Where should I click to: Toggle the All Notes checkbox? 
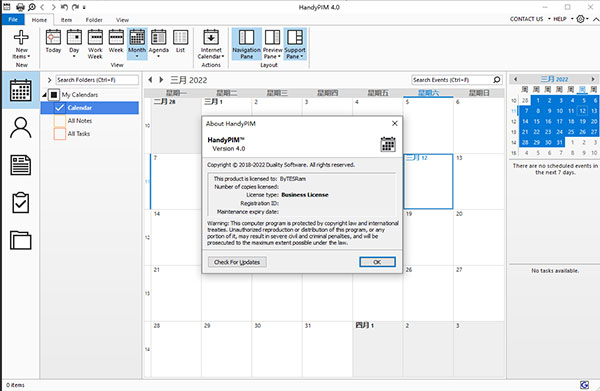[60, 121]
